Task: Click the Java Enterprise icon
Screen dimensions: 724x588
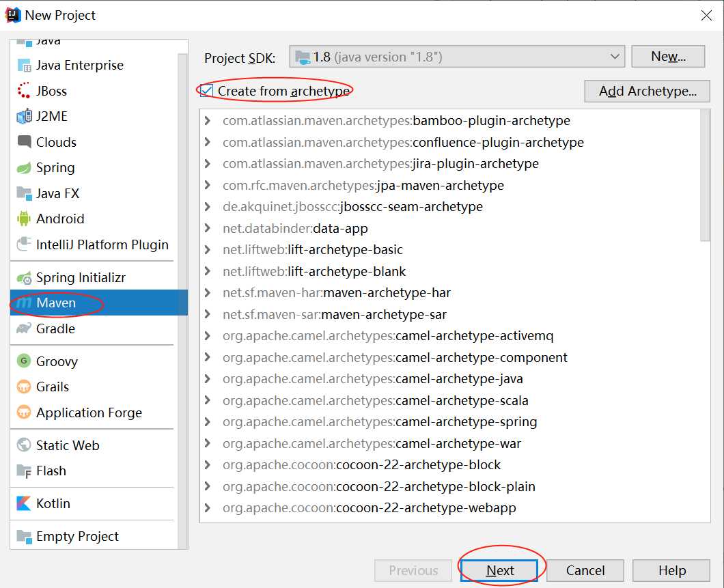Action: coord(23,66)
